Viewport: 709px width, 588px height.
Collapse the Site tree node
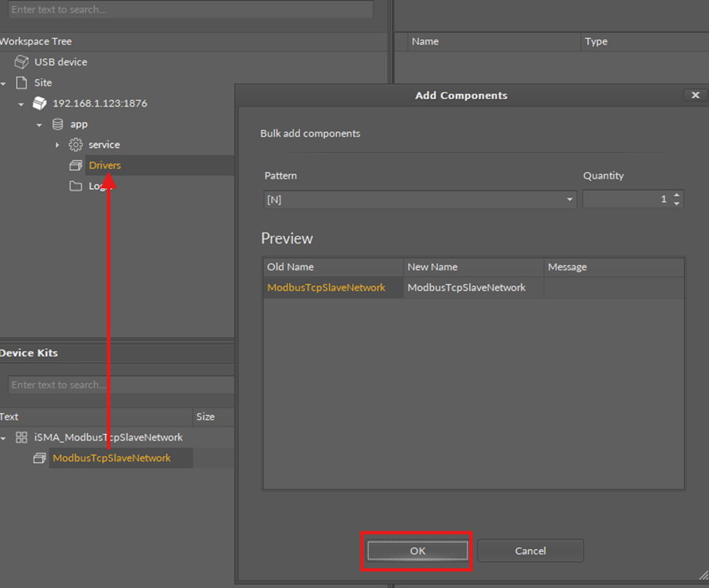pos(3,84)
